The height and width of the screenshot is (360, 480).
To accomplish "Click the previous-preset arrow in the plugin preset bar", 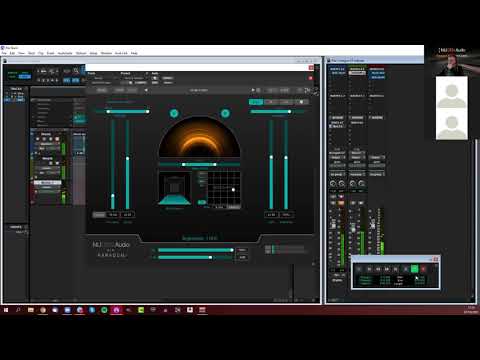I will (146, 90).
